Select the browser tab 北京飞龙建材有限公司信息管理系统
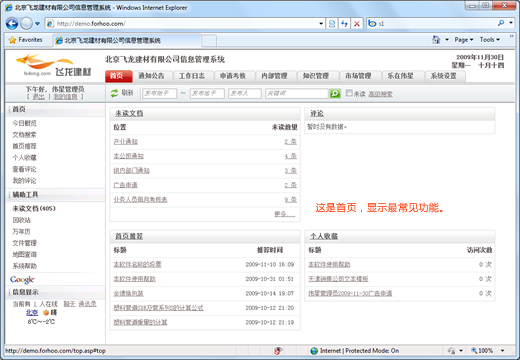The width and height of the screenshot is (520, 360). [127, 40]
